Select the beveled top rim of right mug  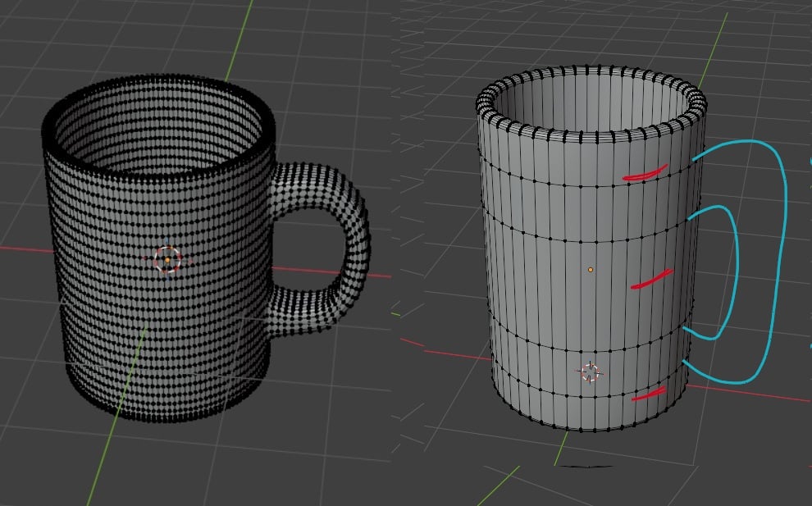click(591, 103)
